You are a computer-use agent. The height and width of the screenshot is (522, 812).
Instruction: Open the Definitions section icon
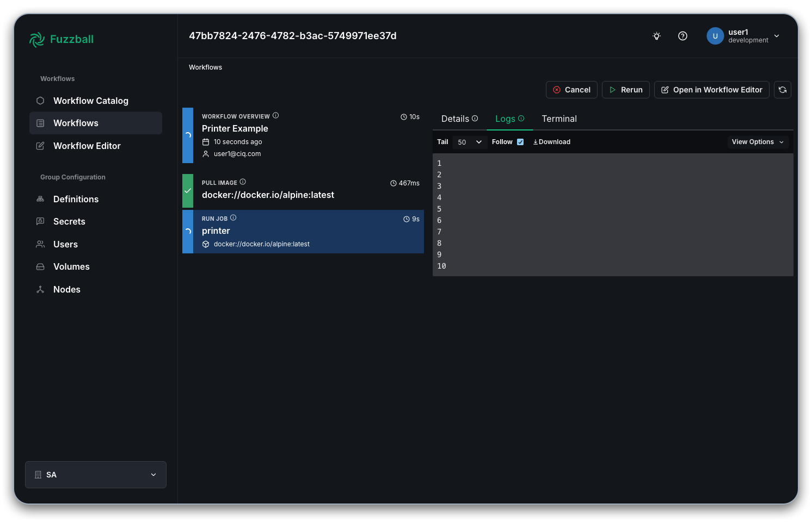(40, 199)
